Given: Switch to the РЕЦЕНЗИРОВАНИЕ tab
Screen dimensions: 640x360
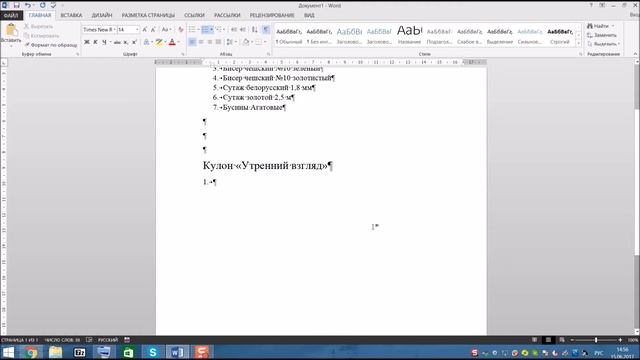Looking at the screenshot, I should [x=272, y=16].
